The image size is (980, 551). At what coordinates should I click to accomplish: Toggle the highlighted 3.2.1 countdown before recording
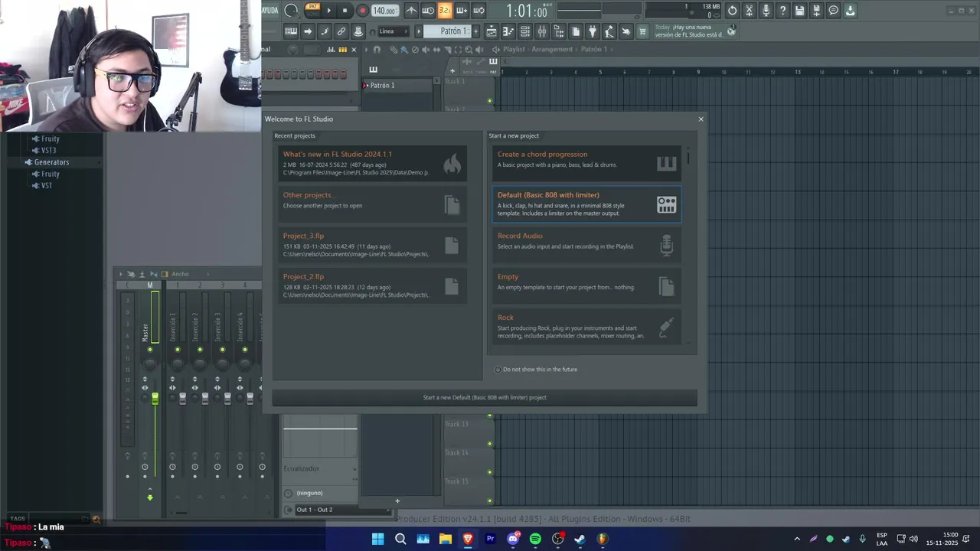pyautogui.click(x=445, y=11)
